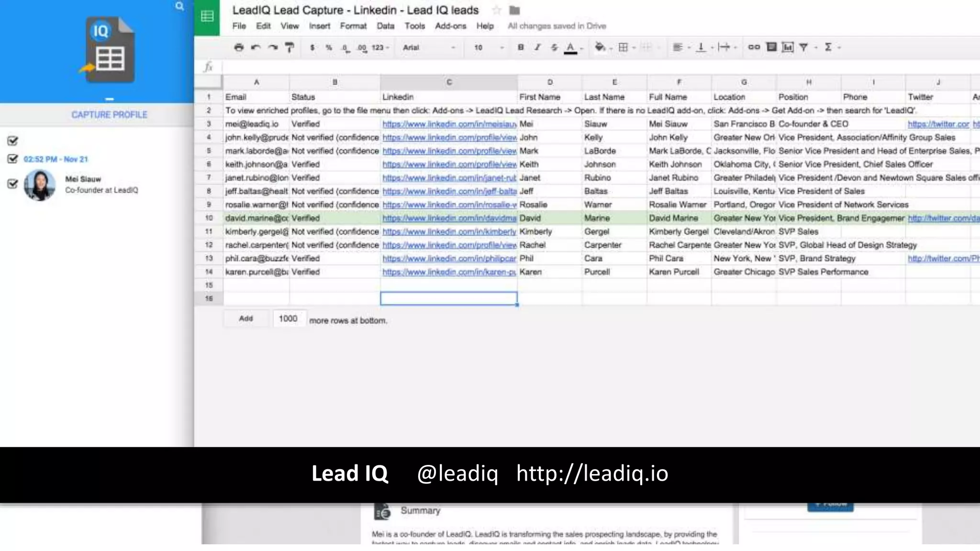Open the Google Sheets home icon

[207, 17]
